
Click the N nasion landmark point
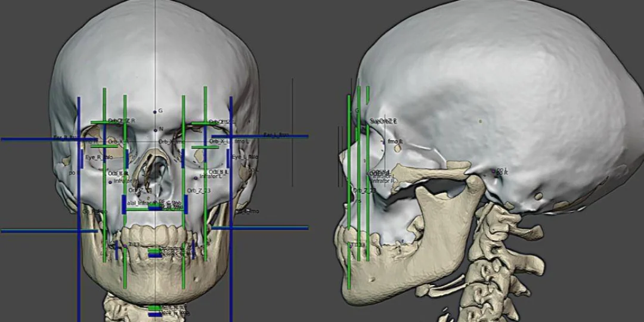click(155, 129)
